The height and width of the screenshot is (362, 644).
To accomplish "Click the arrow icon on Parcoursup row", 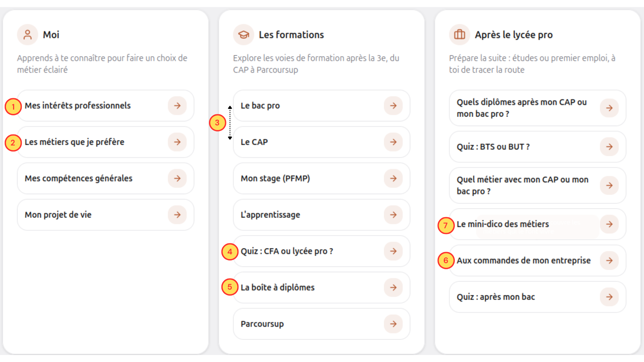I will point(393,324).
